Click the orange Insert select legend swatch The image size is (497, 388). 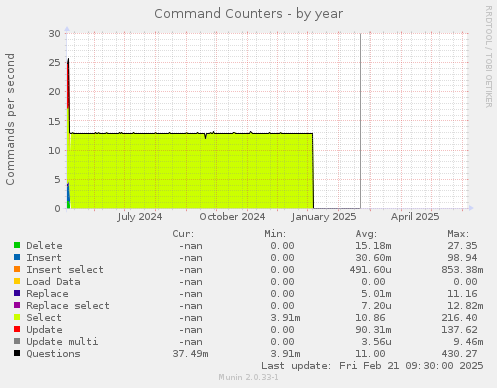tap(17, 269)
